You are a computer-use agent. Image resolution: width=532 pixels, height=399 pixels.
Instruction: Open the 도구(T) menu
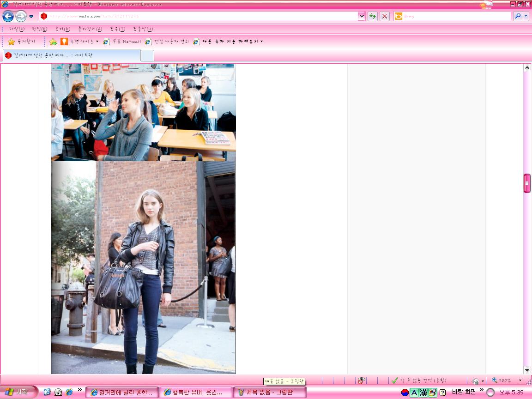click(x=118, y=29)
